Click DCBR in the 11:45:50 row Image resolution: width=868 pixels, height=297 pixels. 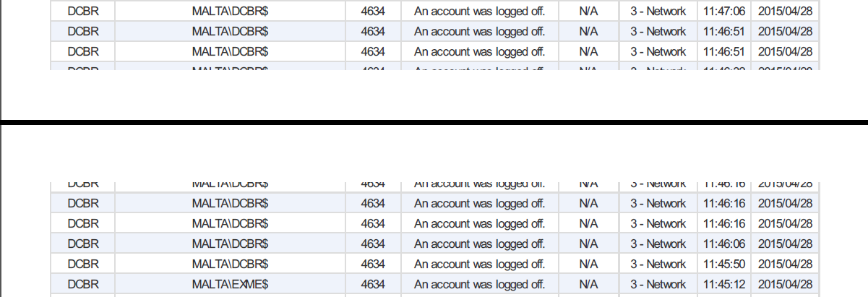pos(82,264)
